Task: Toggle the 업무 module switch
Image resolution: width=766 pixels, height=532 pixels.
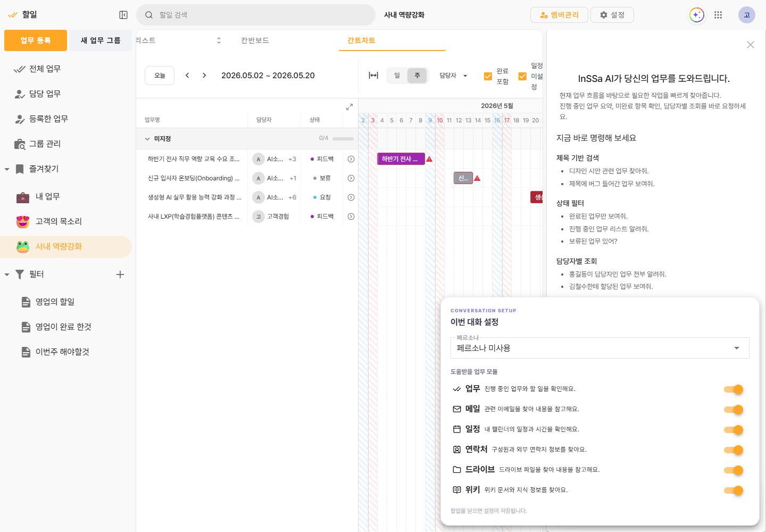Action: [x=734, y=389]
